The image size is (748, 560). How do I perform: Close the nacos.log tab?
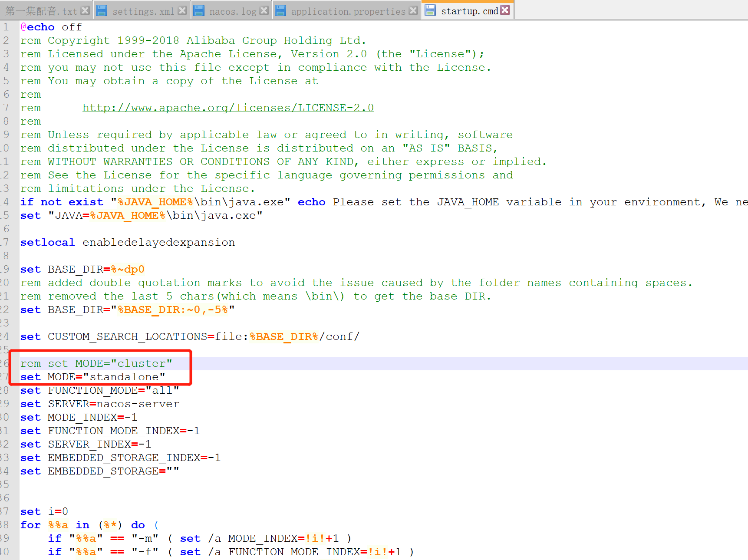coord(264,10)
